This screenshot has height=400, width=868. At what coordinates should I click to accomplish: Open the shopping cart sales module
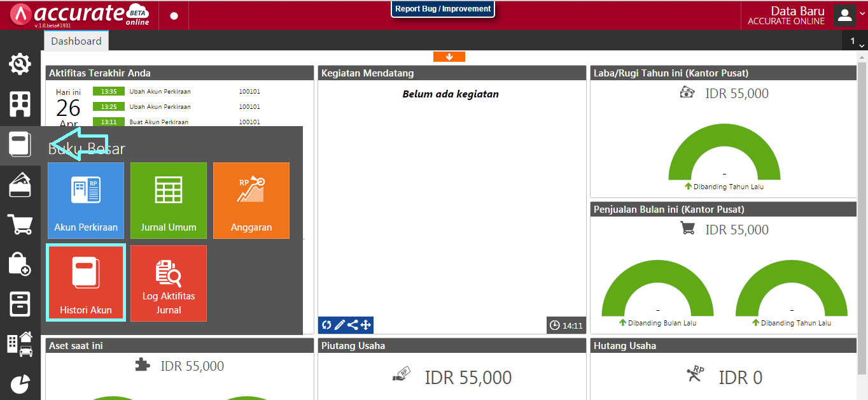pos(20,224)
